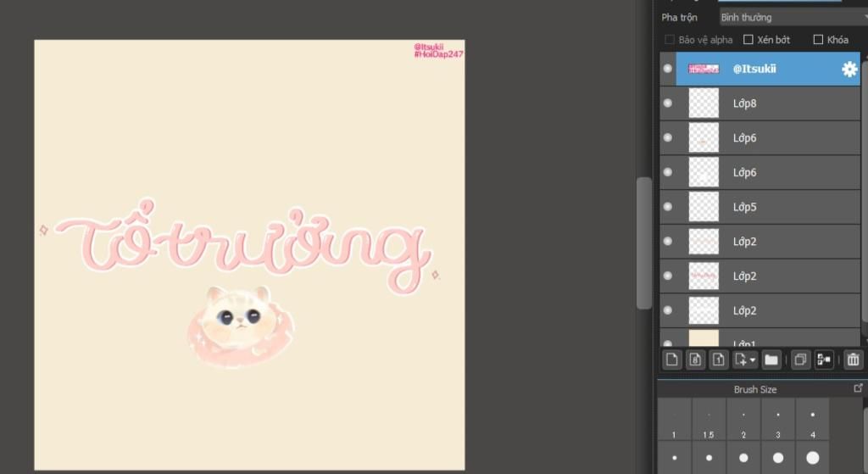Click the Brush Size panel title
The width and height of the screenshot is (868, 474).
(755, 389)
